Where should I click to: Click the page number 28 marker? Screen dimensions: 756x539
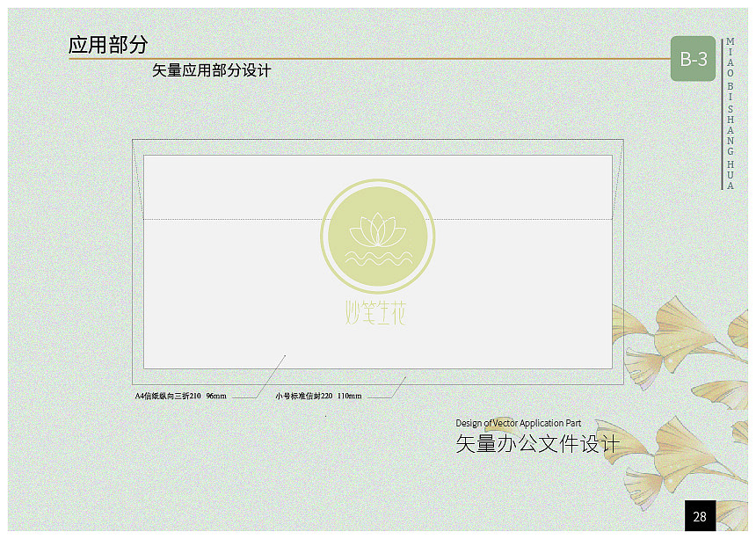pos(700,516)
